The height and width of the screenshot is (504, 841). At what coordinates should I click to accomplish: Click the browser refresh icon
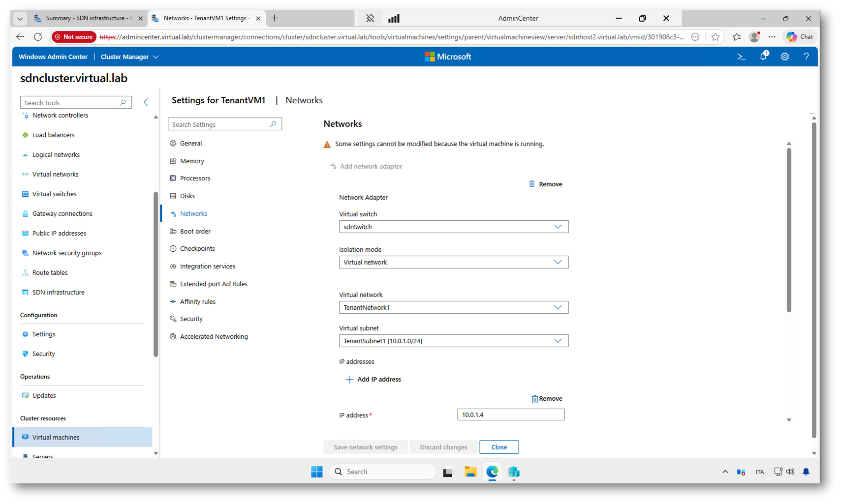point(38,37)
